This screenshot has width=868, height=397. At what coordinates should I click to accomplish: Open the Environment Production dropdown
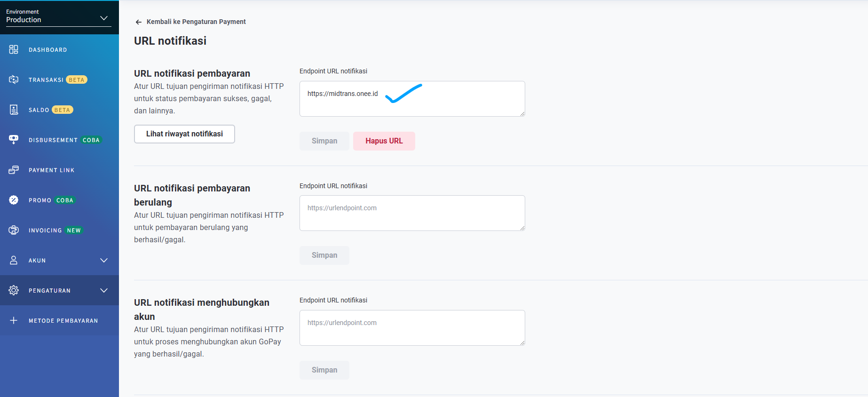tap(58, 18)
